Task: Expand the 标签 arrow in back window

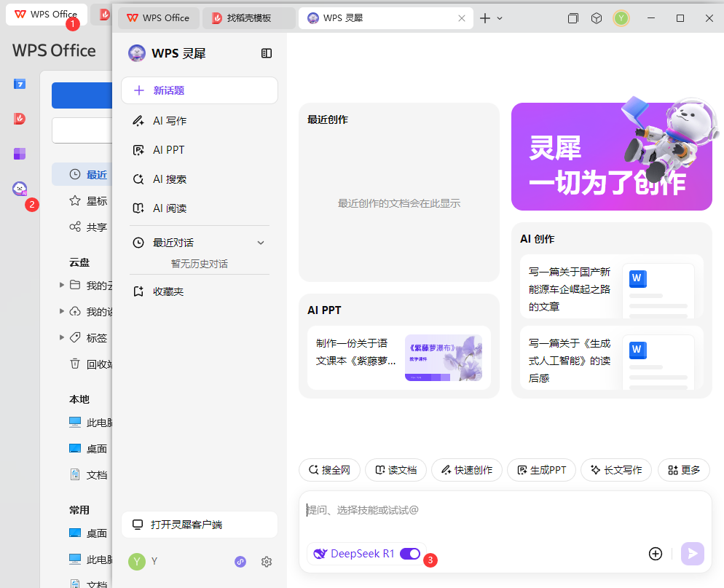Action: click(x=61, y=337)
